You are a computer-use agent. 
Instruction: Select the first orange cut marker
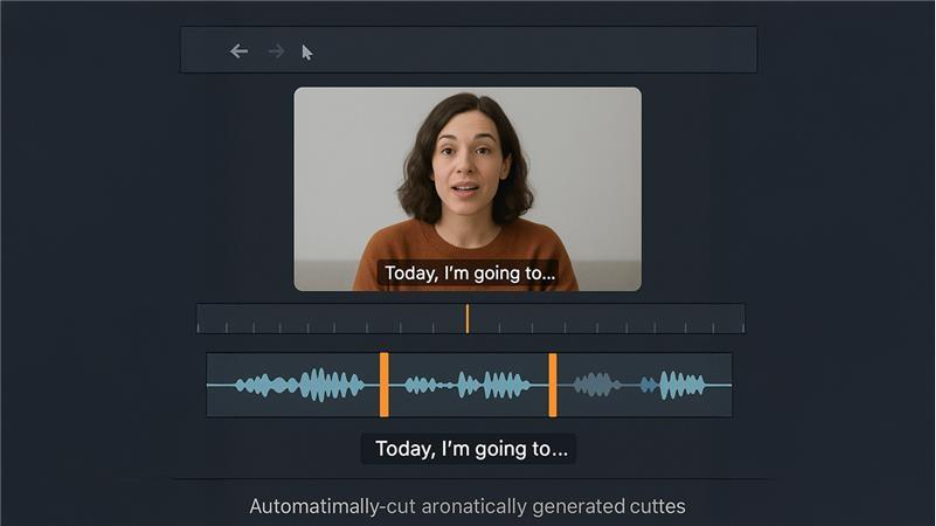[384, 385]
